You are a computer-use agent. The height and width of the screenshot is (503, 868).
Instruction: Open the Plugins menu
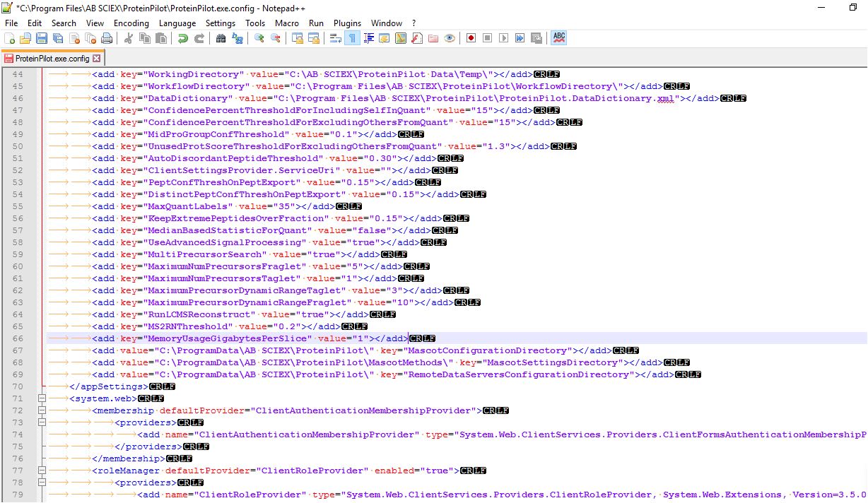click(348, 23)
